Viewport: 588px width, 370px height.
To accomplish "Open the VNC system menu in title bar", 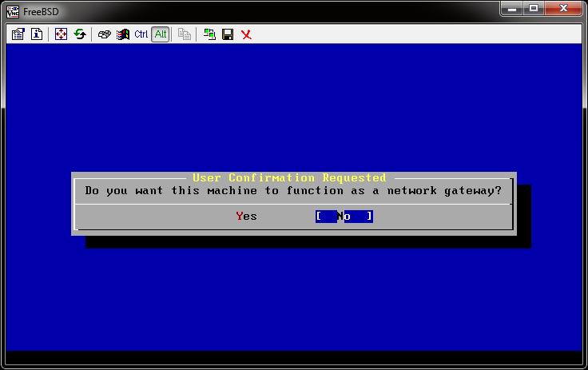I will (12, 10).
